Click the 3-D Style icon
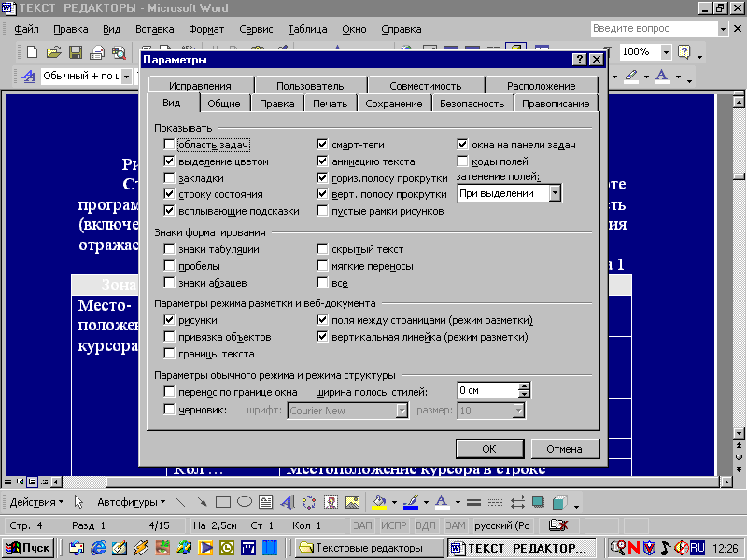 [x=559, y=502]
